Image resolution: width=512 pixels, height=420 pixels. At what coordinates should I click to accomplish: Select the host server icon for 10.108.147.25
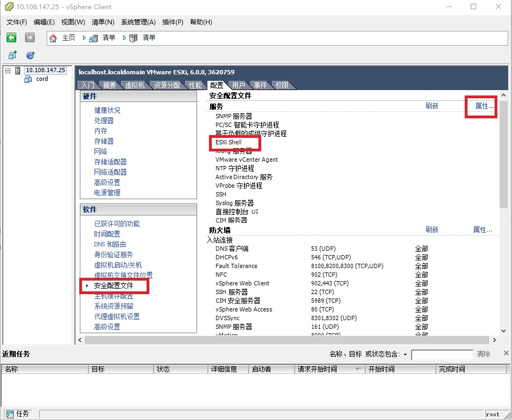point(18,71)
